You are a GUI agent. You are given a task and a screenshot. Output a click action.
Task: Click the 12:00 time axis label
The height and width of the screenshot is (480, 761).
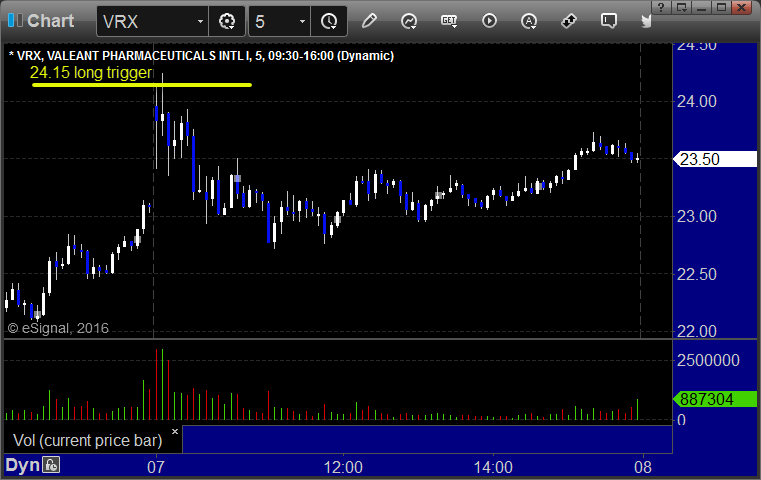(343, 467)
